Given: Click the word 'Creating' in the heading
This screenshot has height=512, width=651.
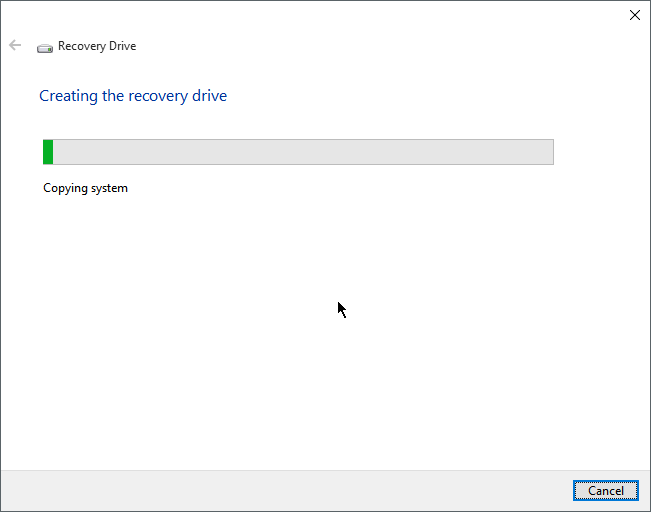Looking at the screenshot, I should point(67,96).
